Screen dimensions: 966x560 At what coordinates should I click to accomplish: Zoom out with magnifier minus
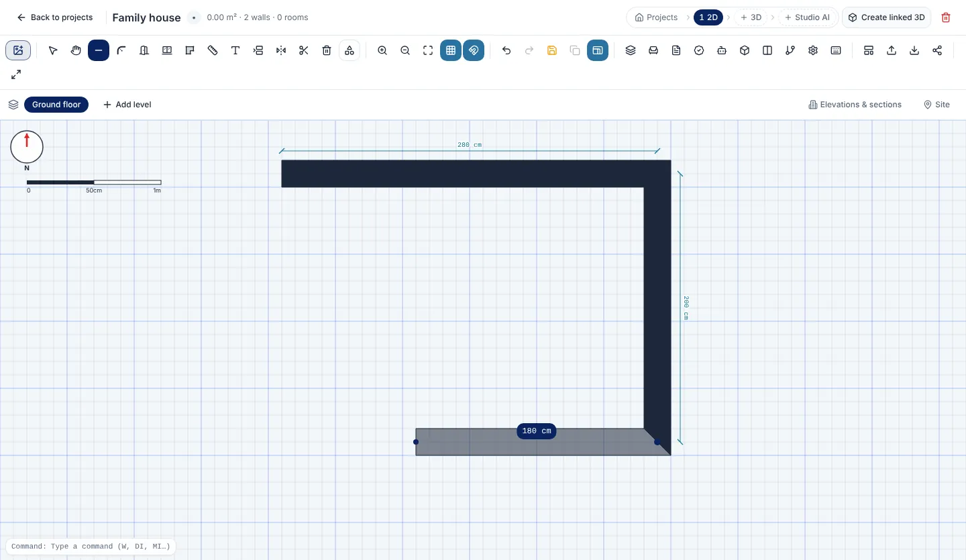[x=405, y=50]
